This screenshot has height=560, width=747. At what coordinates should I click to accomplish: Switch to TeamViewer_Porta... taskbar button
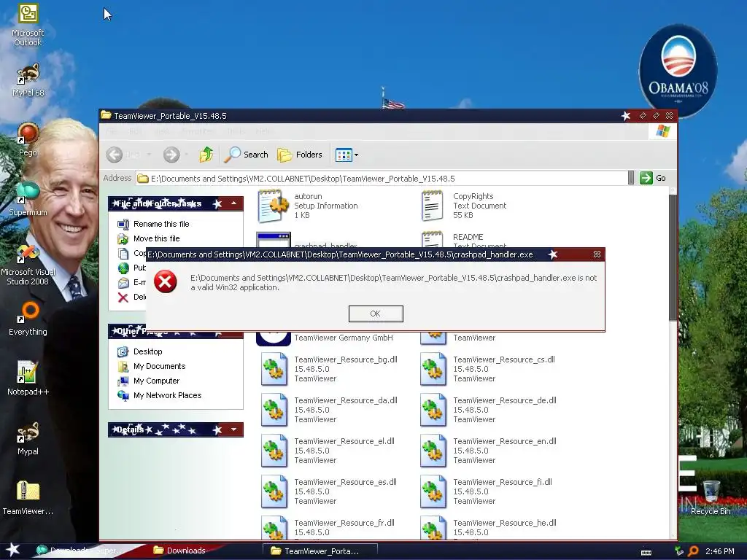pyautogui.click(x=320, y=551)
